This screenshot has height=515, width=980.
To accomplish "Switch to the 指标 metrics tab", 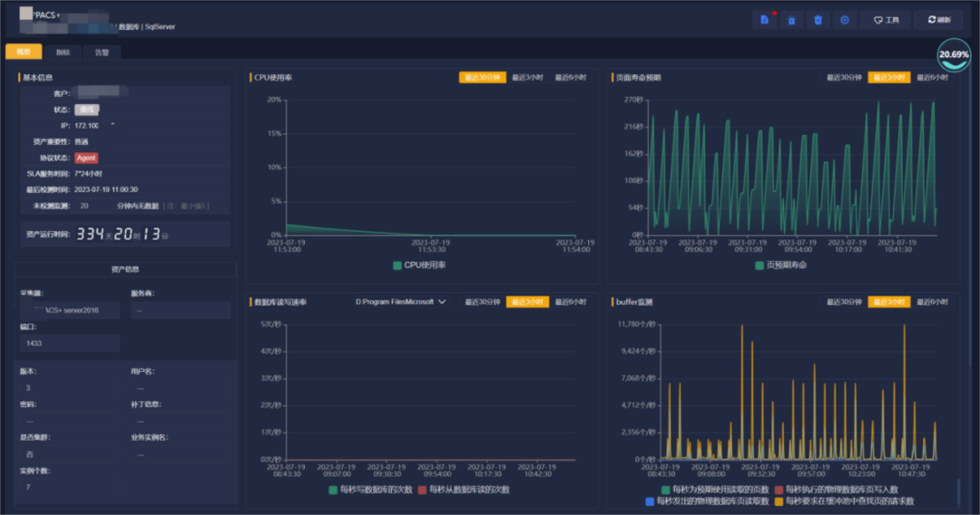I will click(63, 53).
